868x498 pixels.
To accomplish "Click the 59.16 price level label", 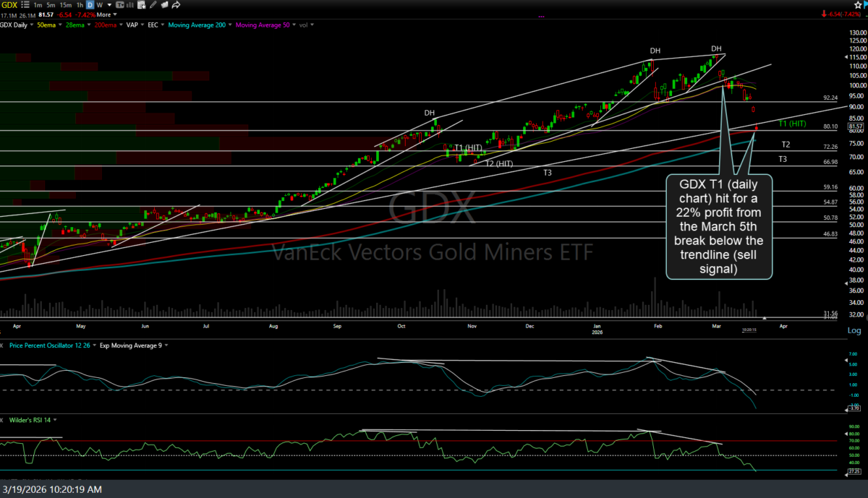I will 830,187.
